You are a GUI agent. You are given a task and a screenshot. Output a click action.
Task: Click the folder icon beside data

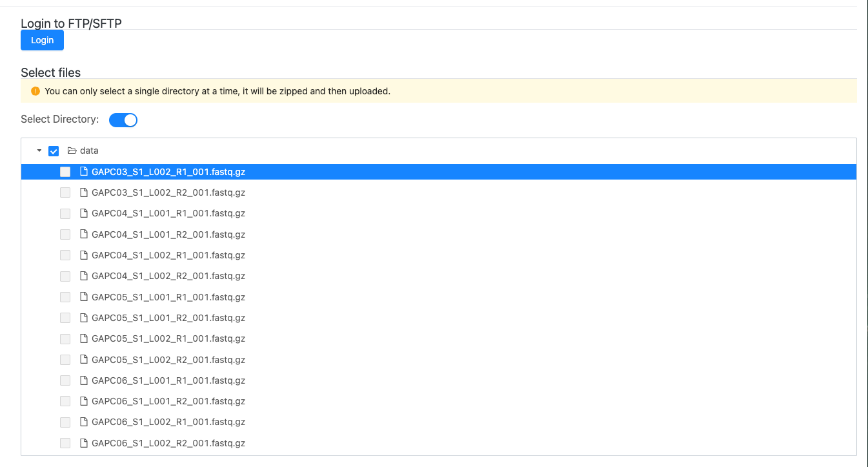point(70,150)
